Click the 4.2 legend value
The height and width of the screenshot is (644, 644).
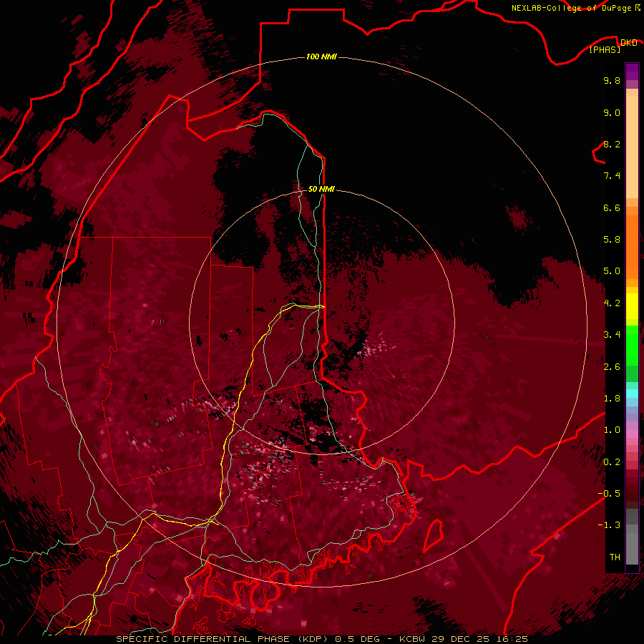pos(612,303)
